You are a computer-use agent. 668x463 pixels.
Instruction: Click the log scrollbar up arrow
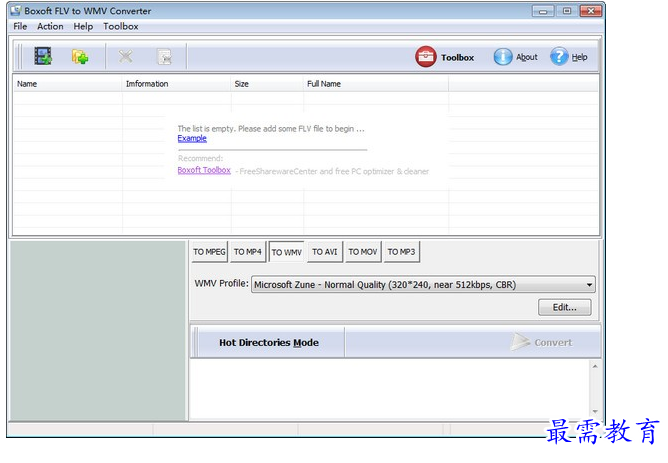[595, 366]
